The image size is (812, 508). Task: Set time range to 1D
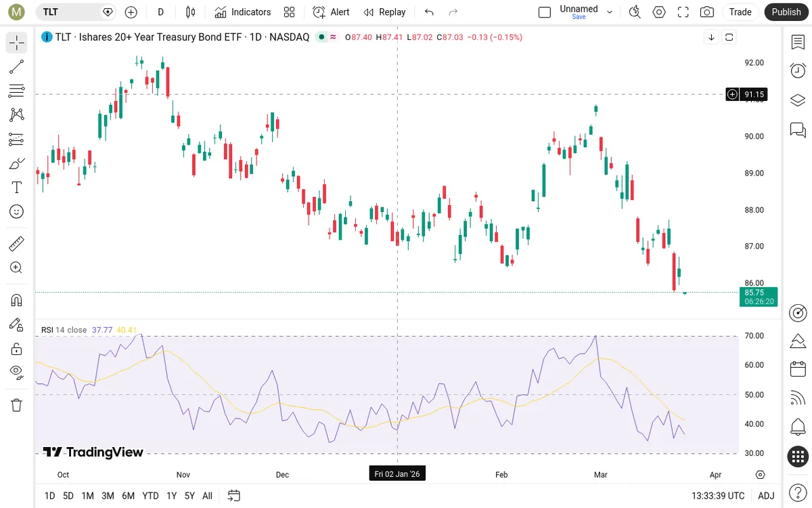click(x=50, y=496)
